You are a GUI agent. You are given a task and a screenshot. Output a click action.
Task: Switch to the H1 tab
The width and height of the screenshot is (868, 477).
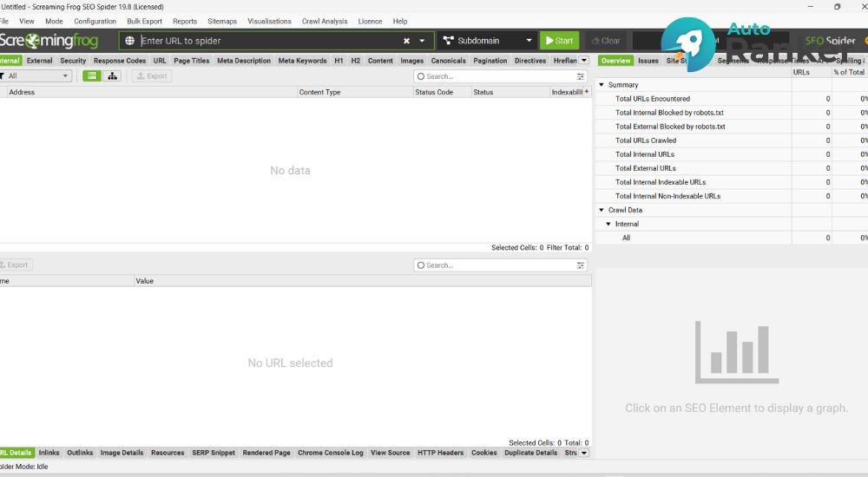click(339, 61)
